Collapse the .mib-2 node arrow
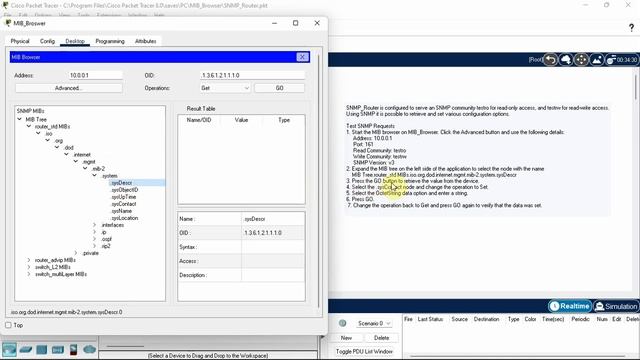Viewport: 640px width, 360px height. tap(85, 168)
